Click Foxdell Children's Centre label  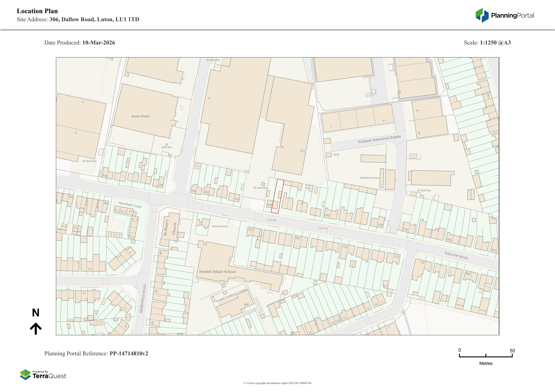[x=231, y=295]
